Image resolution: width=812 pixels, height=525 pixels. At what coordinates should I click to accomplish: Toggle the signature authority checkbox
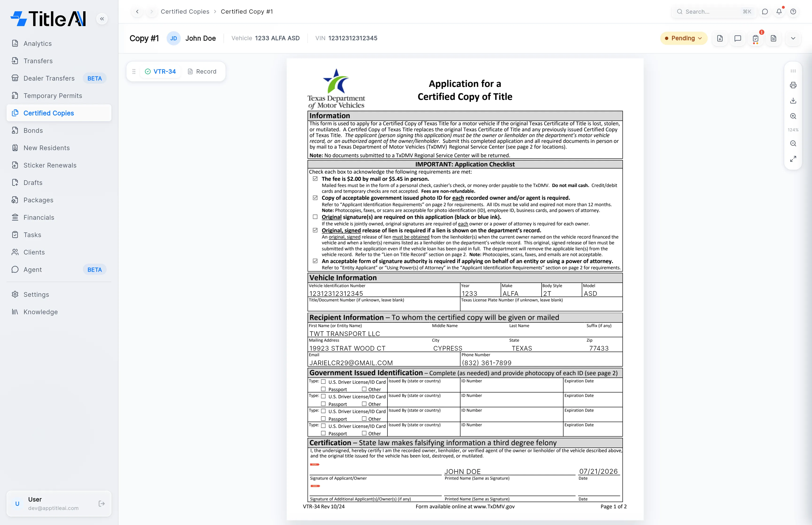tap(315, 261)
